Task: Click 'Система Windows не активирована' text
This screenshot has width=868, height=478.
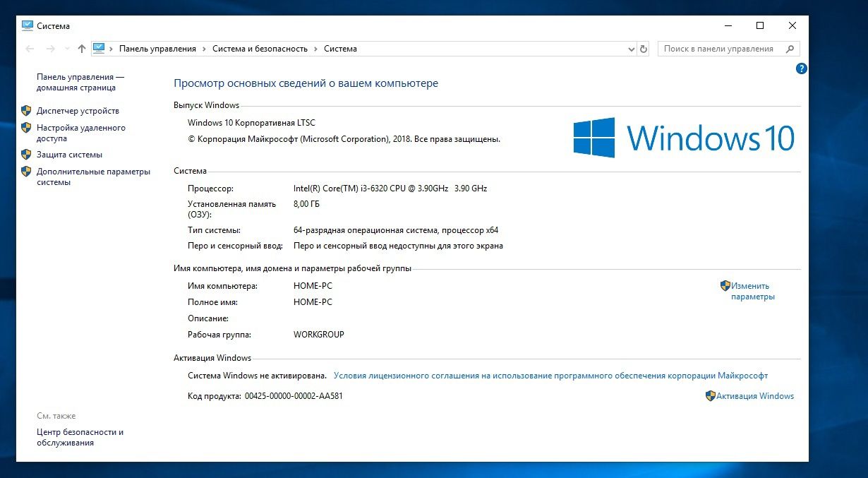Action: (x=257, y=376)
